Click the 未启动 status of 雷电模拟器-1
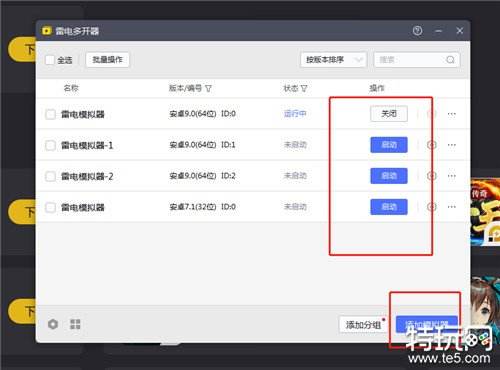 295,145
